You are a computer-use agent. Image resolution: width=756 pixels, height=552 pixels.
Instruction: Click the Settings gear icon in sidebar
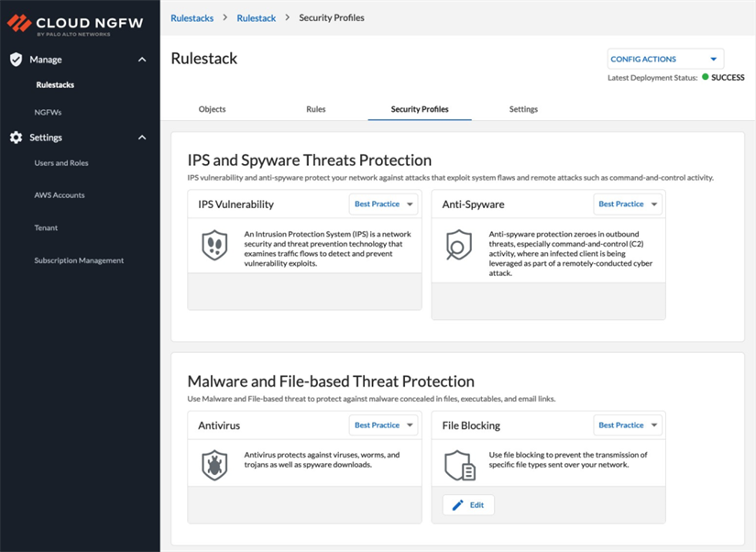[x=16, y=138]
